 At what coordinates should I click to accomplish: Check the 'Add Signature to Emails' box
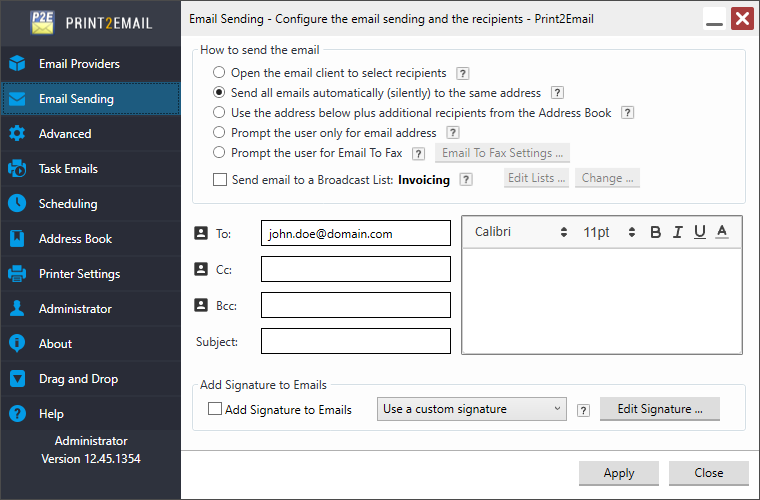[215, 409]
